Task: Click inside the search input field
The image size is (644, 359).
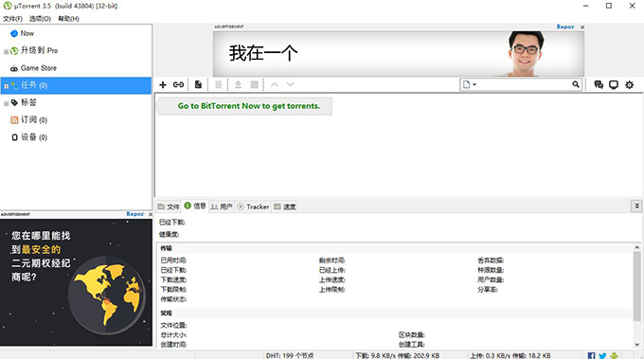Action: 524,84
